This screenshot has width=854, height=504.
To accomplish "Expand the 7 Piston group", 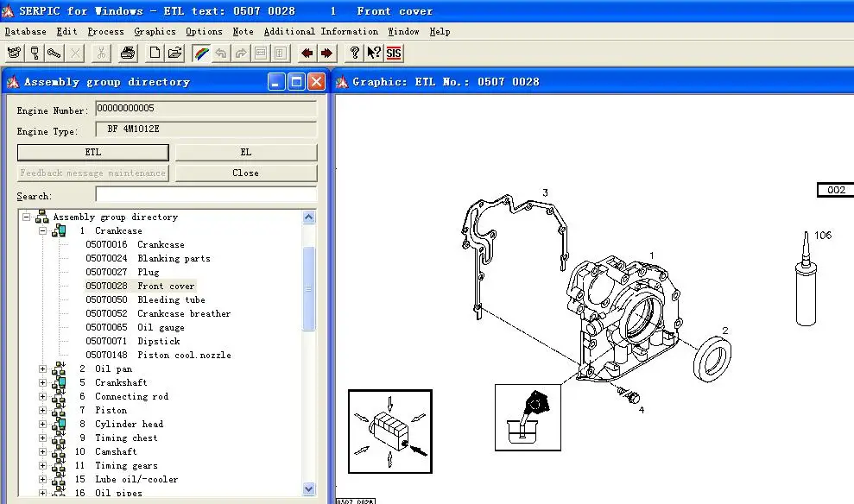I will pyautogui.click(x=42, y=411).
